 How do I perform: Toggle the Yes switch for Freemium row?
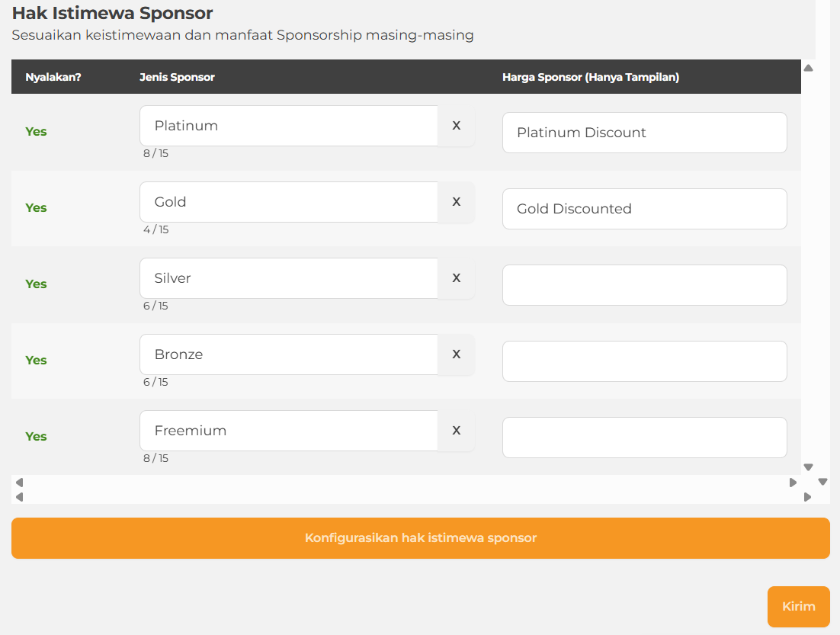tap(36, 437)
